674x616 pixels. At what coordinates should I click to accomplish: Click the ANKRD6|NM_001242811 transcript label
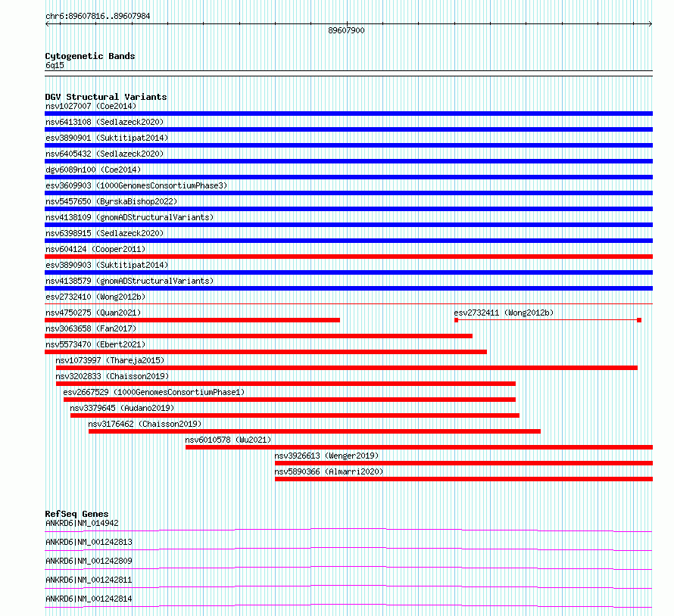[89, 580]
